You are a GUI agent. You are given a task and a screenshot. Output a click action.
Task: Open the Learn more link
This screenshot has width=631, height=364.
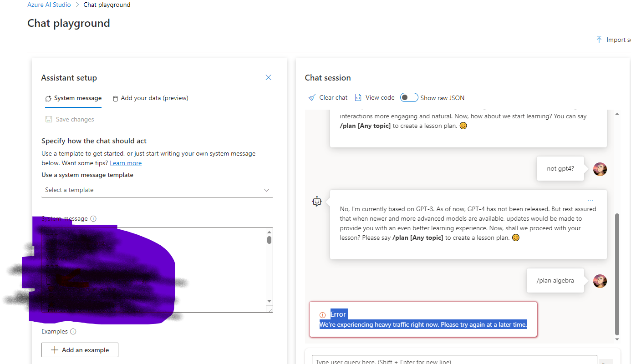tap(126, 163)
